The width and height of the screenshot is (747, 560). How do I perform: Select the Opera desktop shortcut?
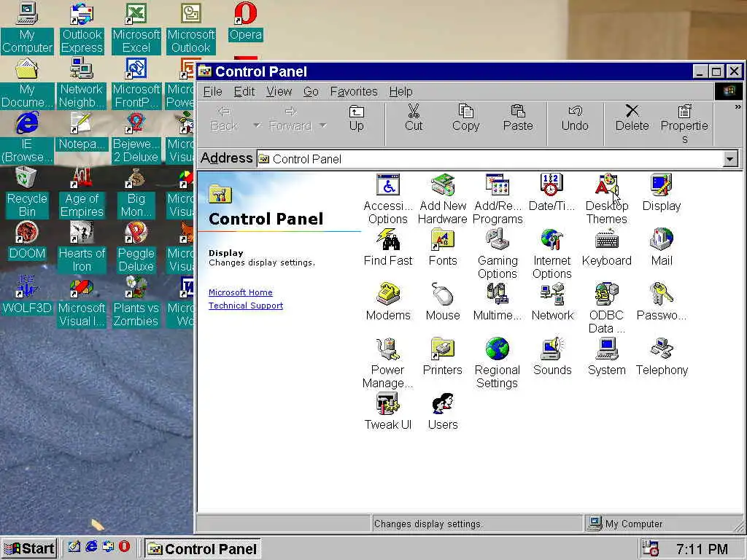[x=245, y=22]
